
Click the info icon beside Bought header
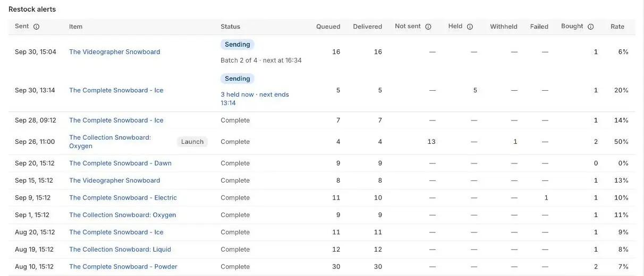click(x=590, y=27)
